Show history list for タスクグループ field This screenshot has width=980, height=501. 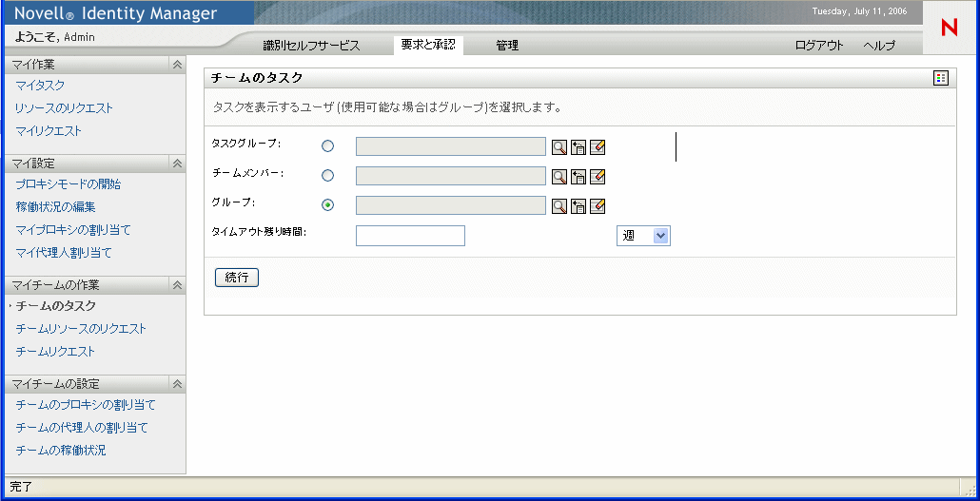578,147
